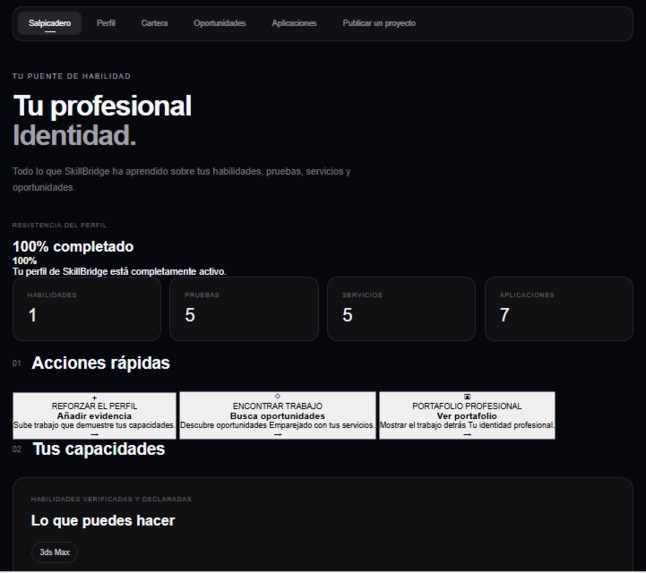
Task: Click 'HABILIDADES VERIFICADAS Y DECLARADAS' label
Action: point(111,499)
